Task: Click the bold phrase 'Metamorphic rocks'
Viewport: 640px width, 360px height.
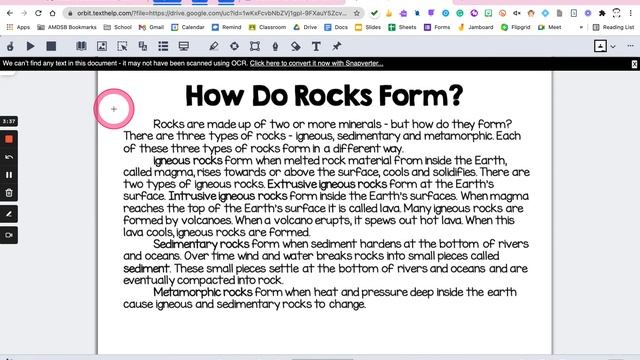Action: pyautogui.click(x=203, y=292)
